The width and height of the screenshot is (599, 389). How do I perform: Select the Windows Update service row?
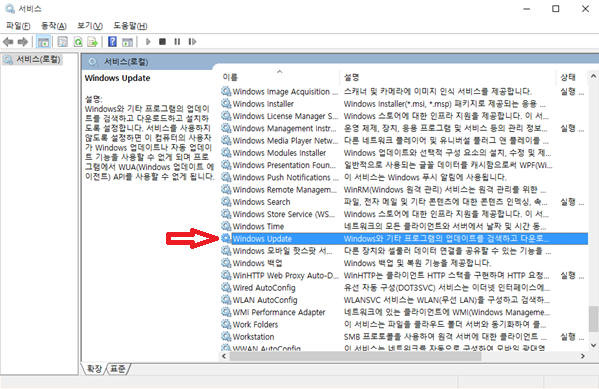pyautogui.click(x=404, y=238)
